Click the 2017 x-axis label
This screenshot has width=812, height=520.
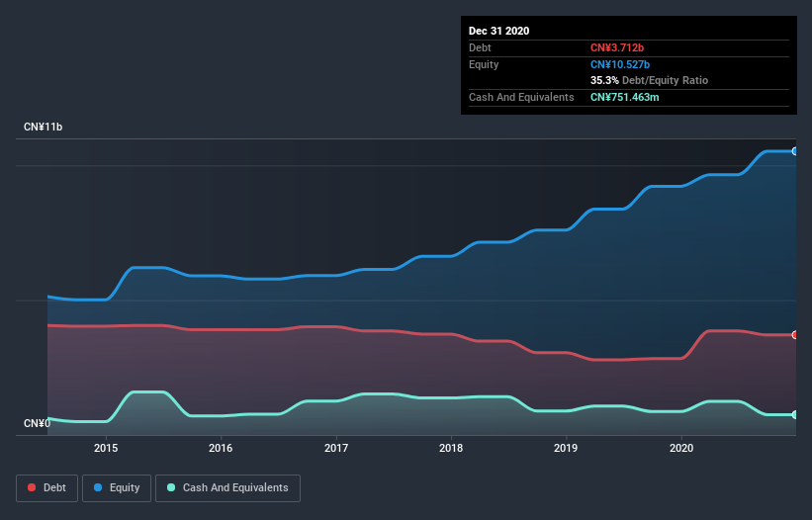[336, 448]
